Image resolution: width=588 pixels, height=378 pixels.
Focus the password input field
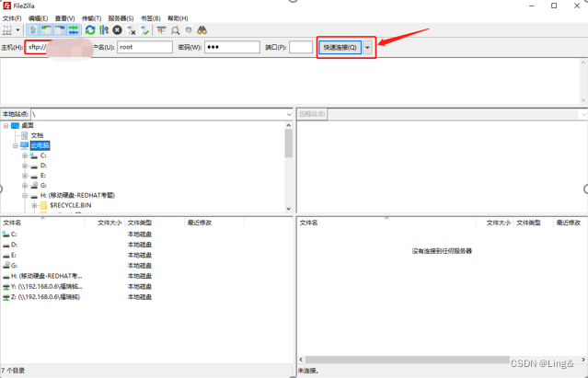pos(232,47)
